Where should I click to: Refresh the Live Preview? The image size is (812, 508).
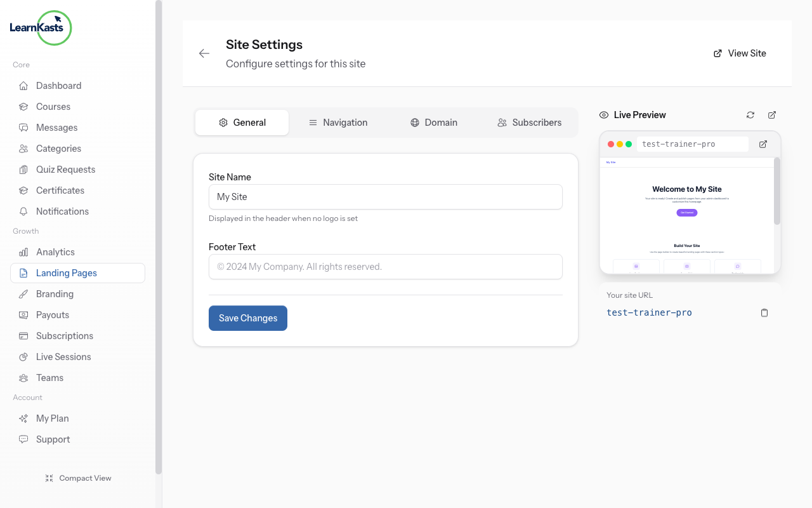pyautogui.click(x=750, y=115)
